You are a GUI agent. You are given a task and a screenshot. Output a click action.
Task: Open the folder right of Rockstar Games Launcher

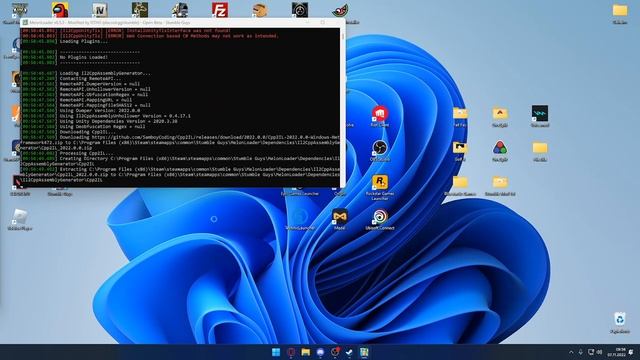(460, 182)
